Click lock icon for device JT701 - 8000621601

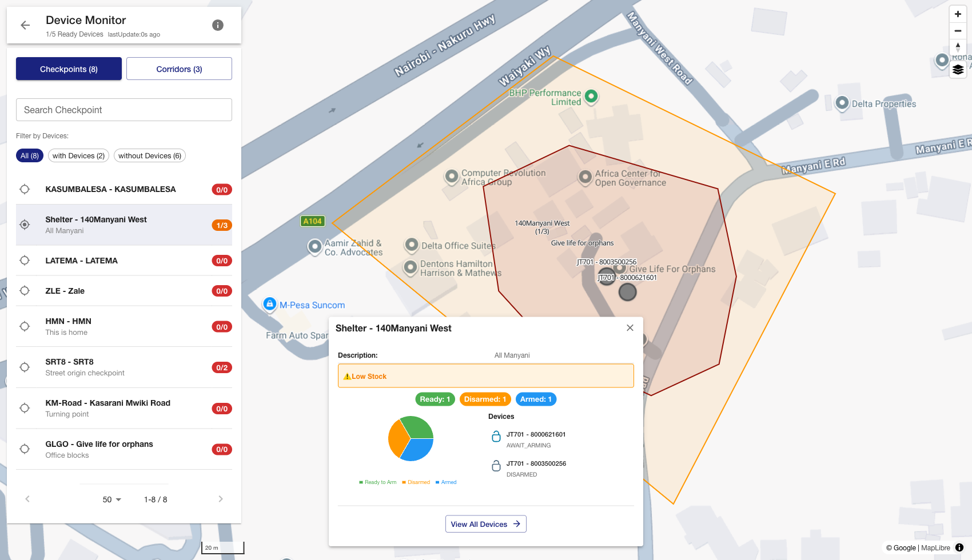pos(496,437)
